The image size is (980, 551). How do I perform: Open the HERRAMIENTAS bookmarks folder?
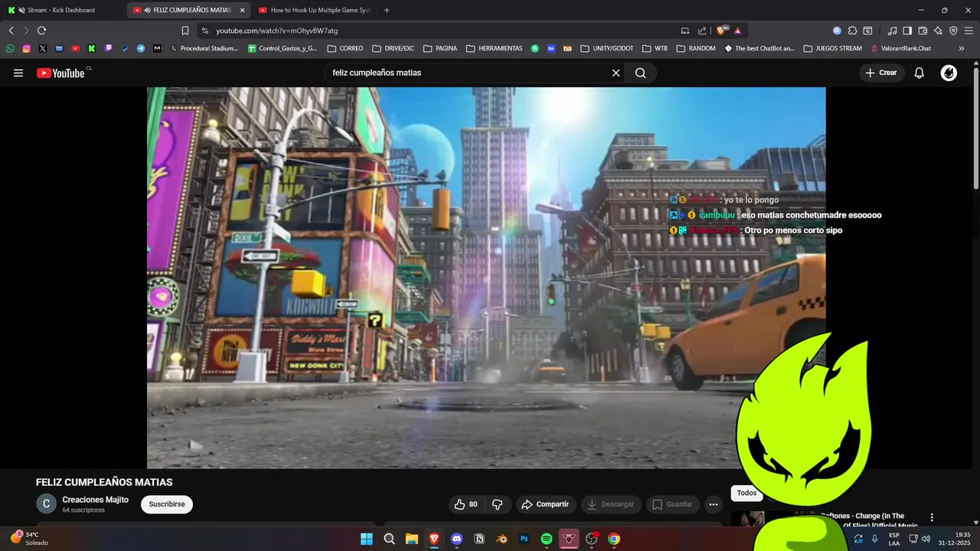(494, 48)
